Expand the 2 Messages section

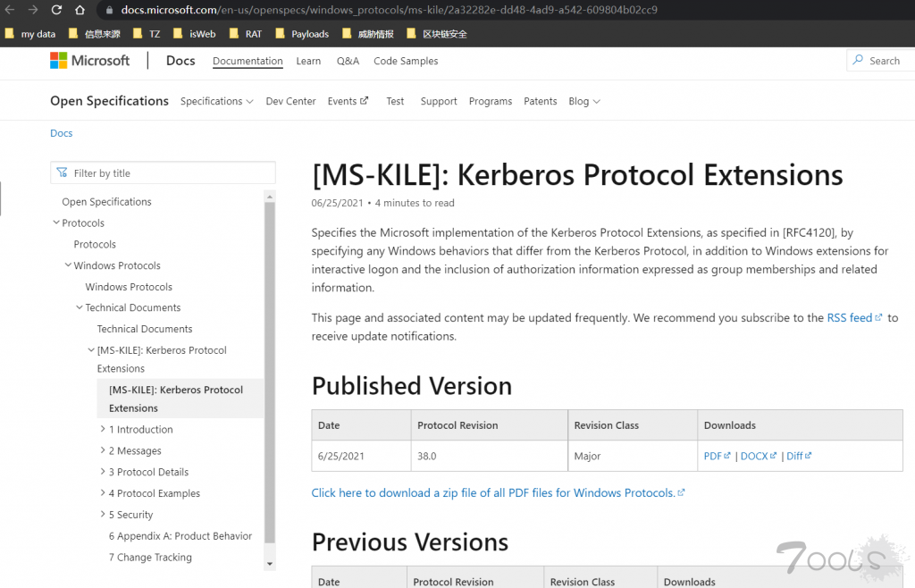(103, 450)
